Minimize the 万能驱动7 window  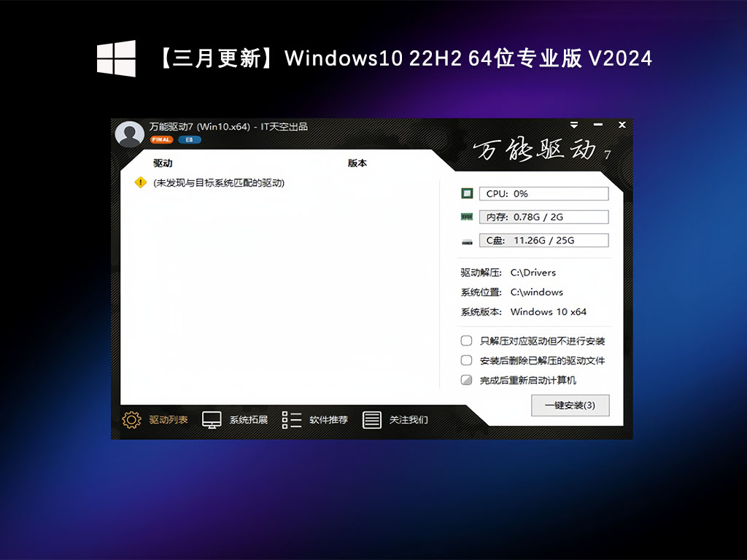[598, 125]
